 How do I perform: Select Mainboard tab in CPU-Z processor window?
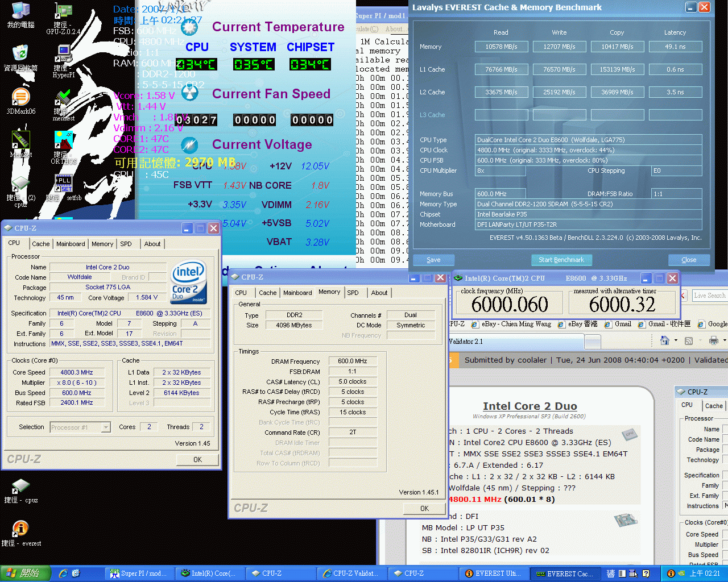pyautogui.click(x=71, y=244)
